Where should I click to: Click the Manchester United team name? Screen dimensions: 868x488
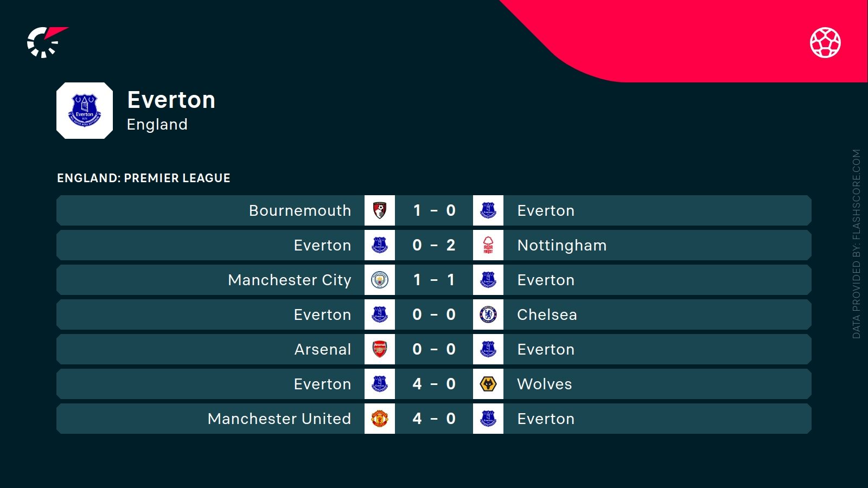click(x=279, y=419)
